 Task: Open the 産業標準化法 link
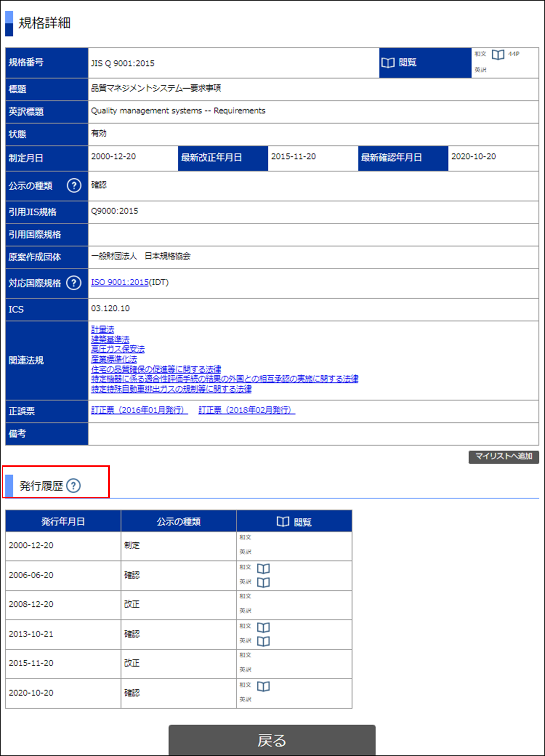[x=114, y=359]
